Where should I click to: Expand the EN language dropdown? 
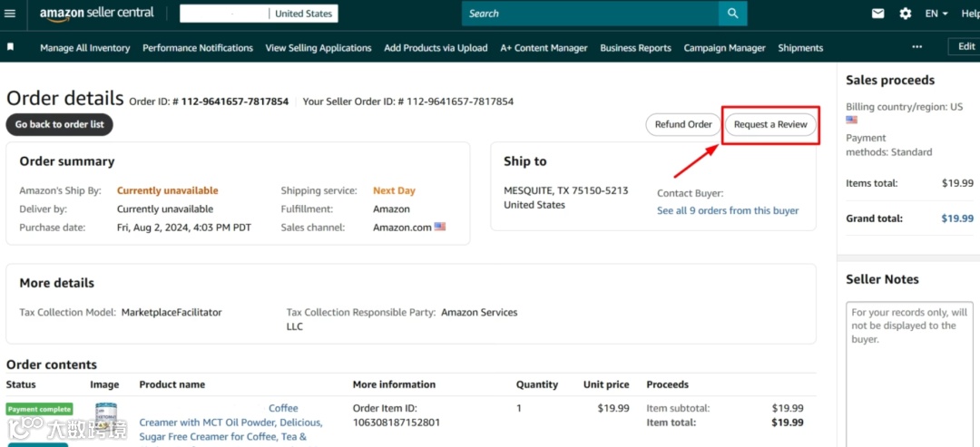[936, 14]
